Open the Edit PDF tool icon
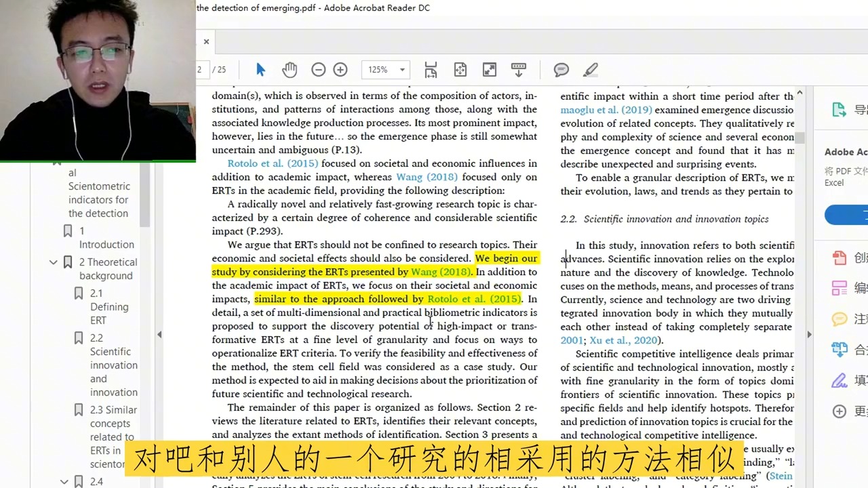The width and height of the screenshot is (868, 488). click(840, 288)
